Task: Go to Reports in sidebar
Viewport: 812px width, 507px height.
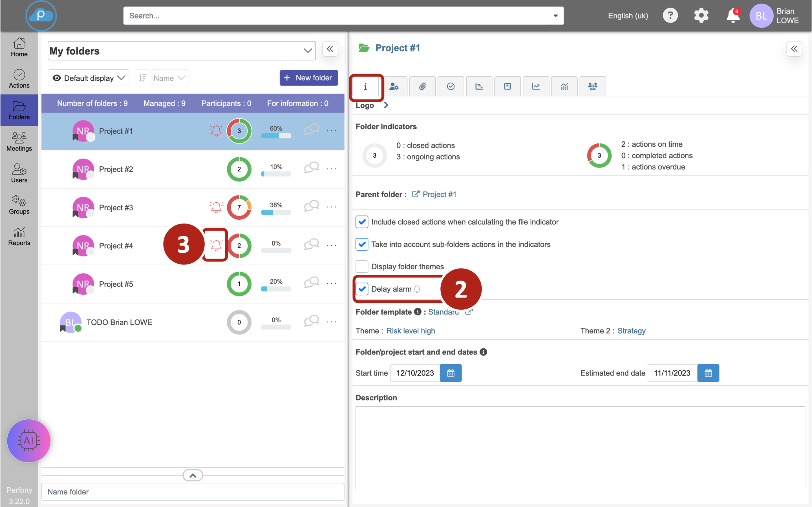Action: [19, 236]
